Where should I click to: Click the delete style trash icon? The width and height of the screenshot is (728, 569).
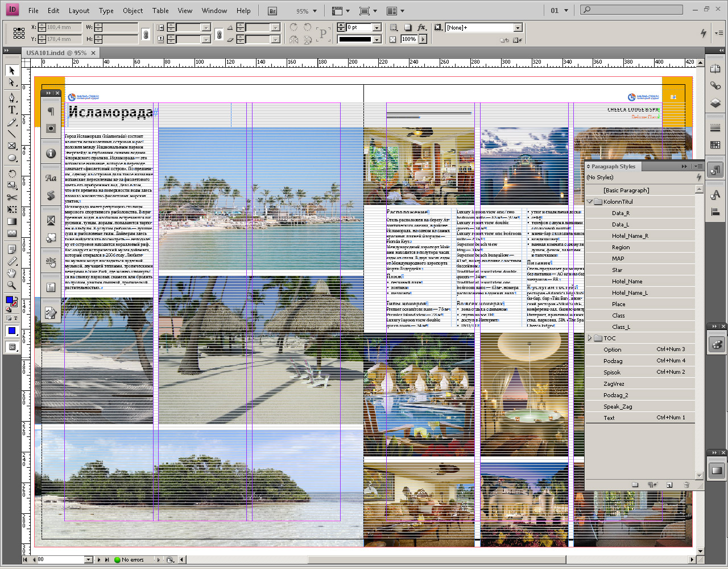tap(686, 485)
